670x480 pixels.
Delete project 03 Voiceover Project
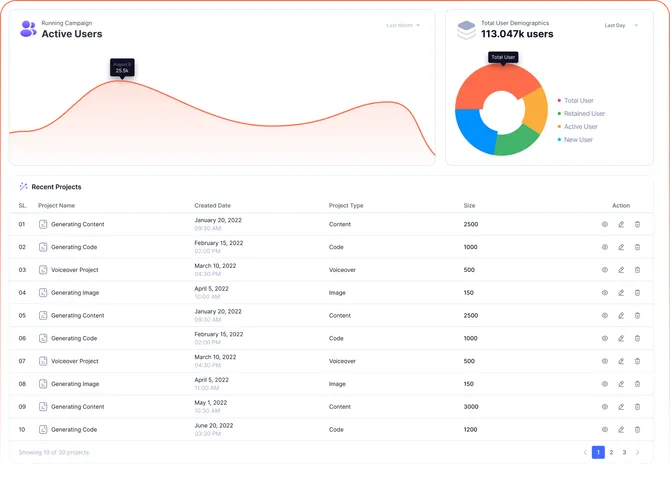click(x=637, y=270)
